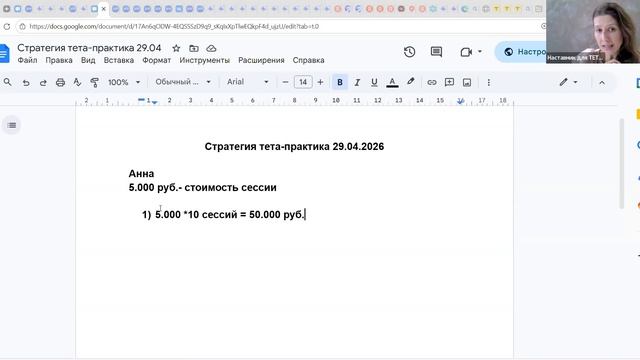Collapse the menus with the chevron up
The height and width of the screenshot is (360, 640).
(602, 82)
